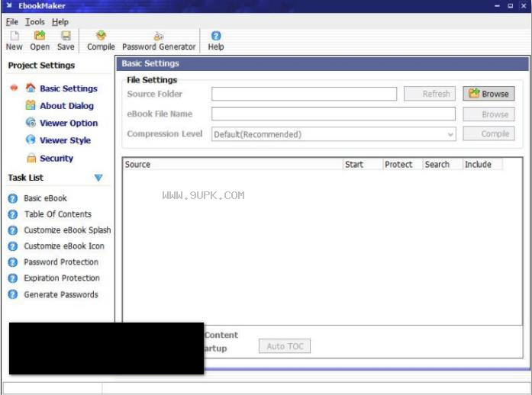Click the Refresh button
Screen dimensions: 532x395
pyautogui.click(x=430, y=94)
